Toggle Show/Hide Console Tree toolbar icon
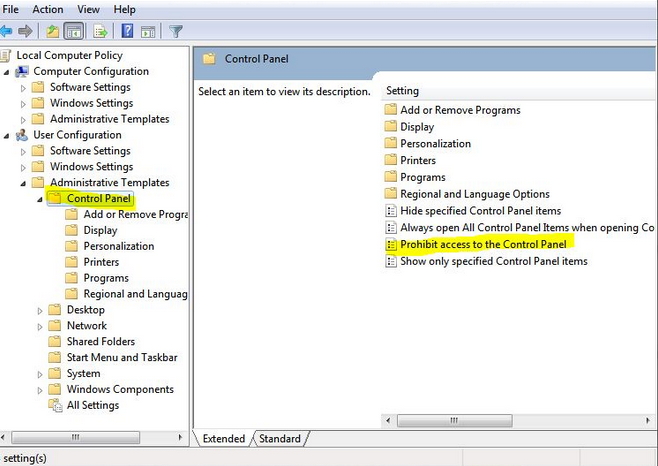This screenshot has height=466, width=658. click(x=73, y=31)
